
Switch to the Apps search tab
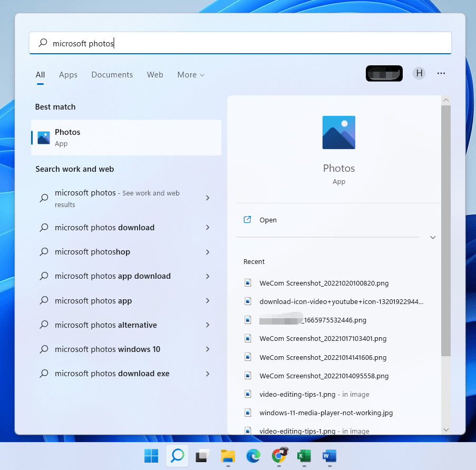[x=68, y=75]
